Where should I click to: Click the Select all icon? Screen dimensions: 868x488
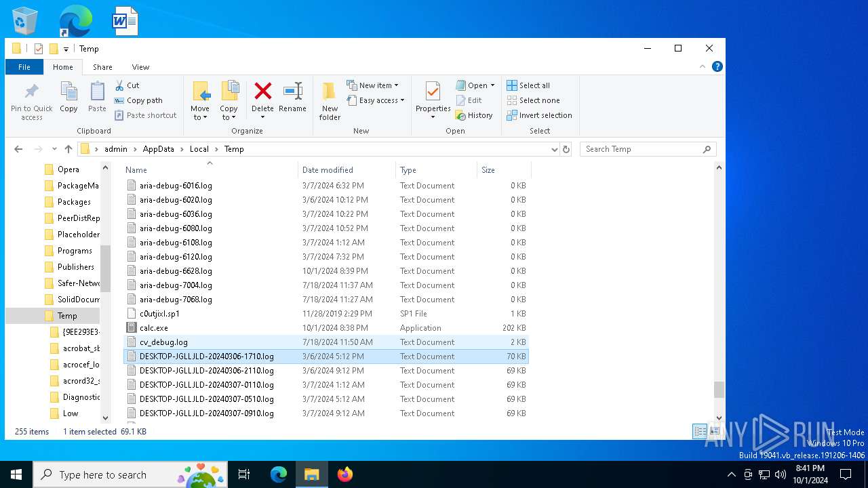512,85
